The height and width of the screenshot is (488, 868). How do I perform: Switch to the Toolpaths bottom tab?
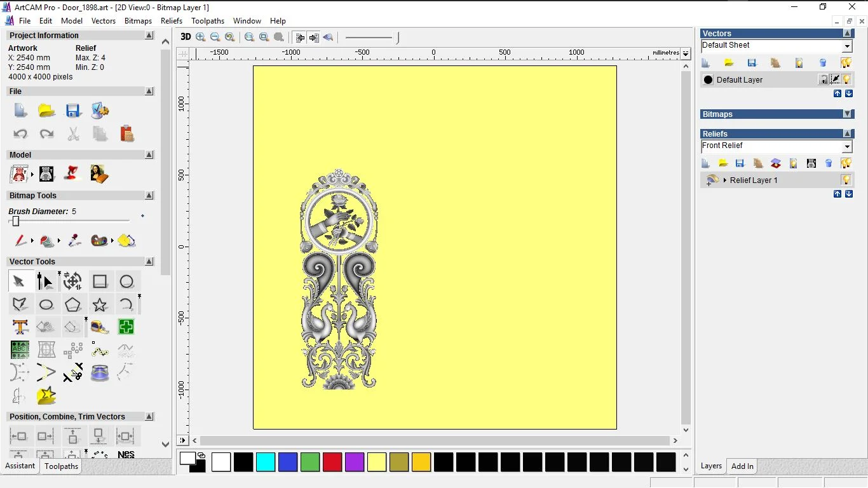click(x=61, y=466)
